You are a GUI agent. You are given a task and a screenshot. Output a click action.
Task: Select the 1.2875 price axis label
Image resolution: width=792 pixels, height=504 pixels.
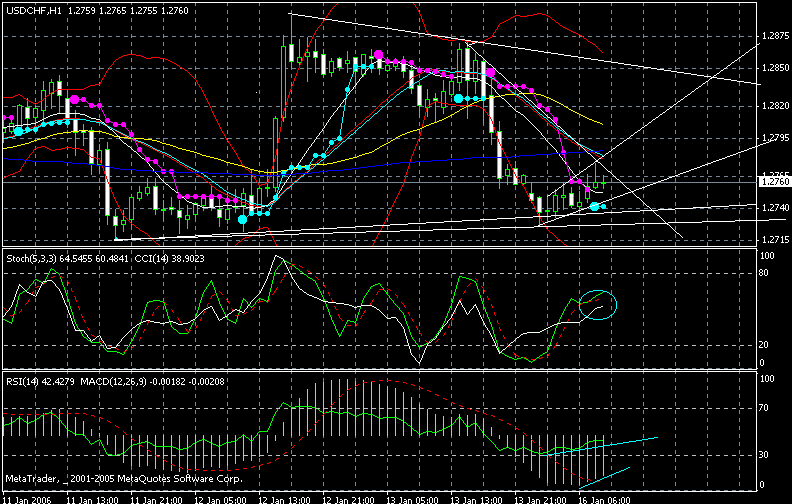click(776, 36)
